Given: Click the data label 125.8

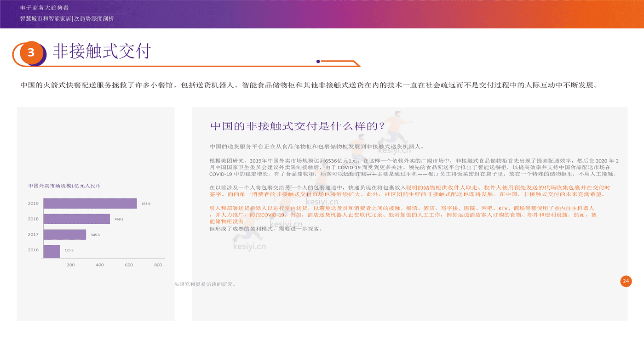Looking at the screenshot, I should (69, 250).
